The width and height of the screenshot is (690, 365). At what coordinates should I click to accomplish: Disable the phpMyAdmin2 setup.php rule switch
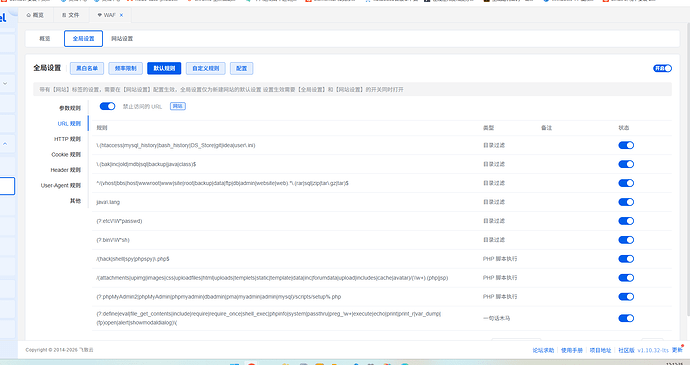point(626,297)
